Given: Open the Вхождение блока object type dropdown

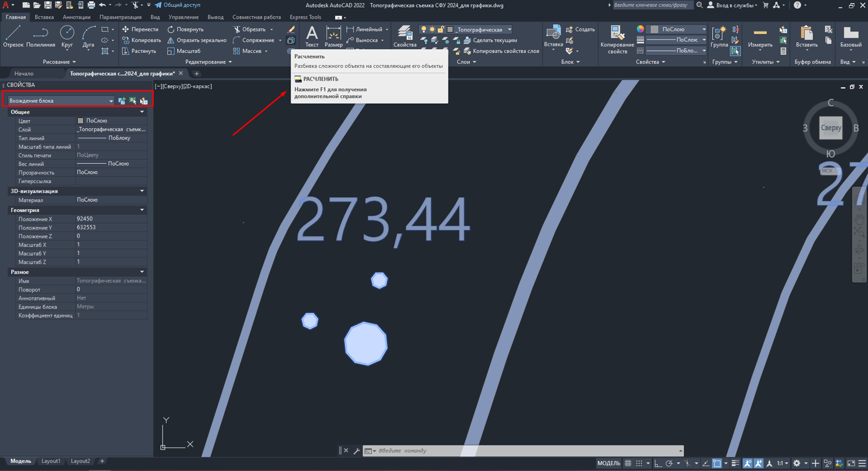Looking at the screenshot, I should (x=60, y=101).
